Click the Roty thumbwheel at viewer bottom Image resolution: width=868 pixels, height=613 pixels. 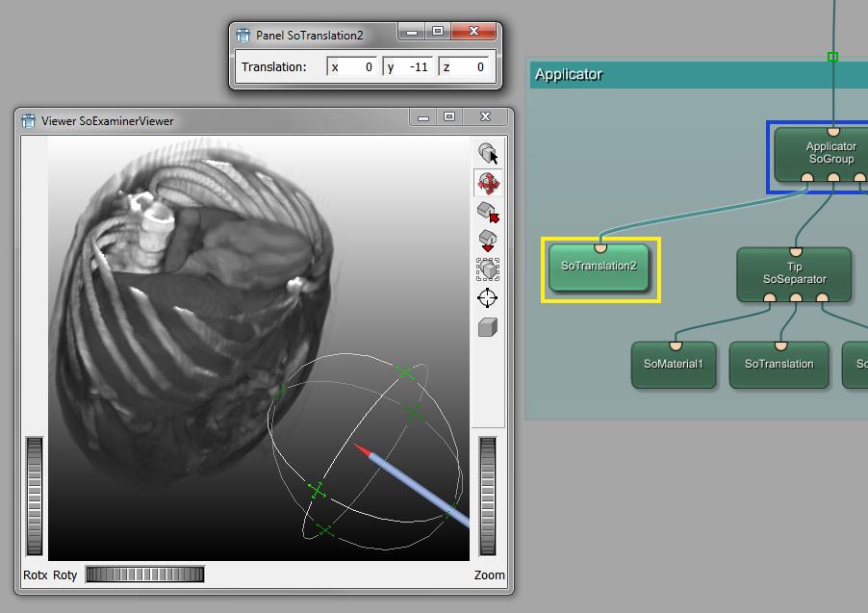(144, 575)
